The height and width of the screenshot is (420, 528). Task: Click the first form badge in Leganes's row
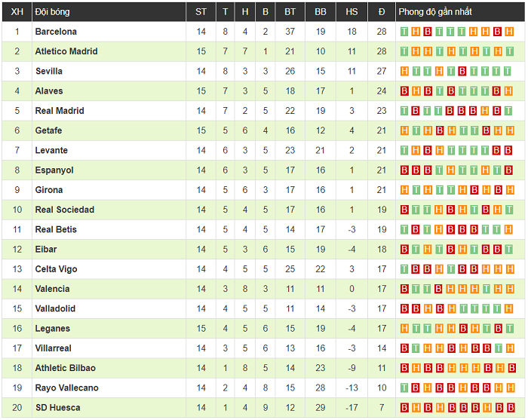405,329
